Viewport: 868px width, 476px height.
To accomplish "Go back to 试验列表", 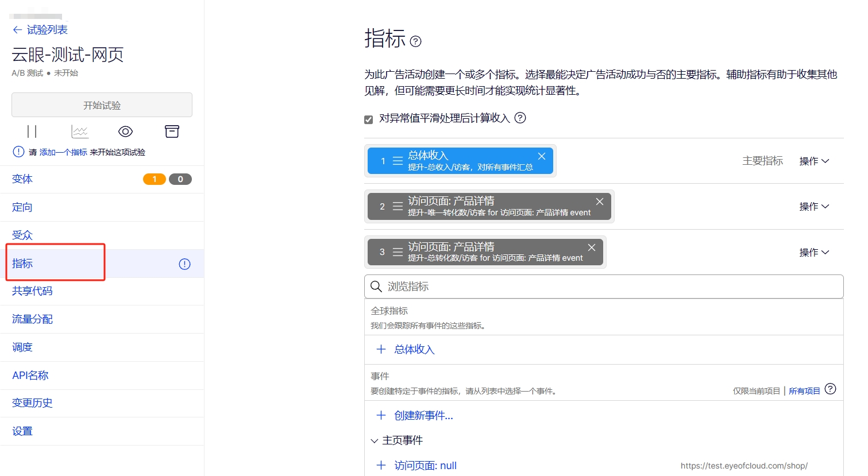I will coord(40,30).
